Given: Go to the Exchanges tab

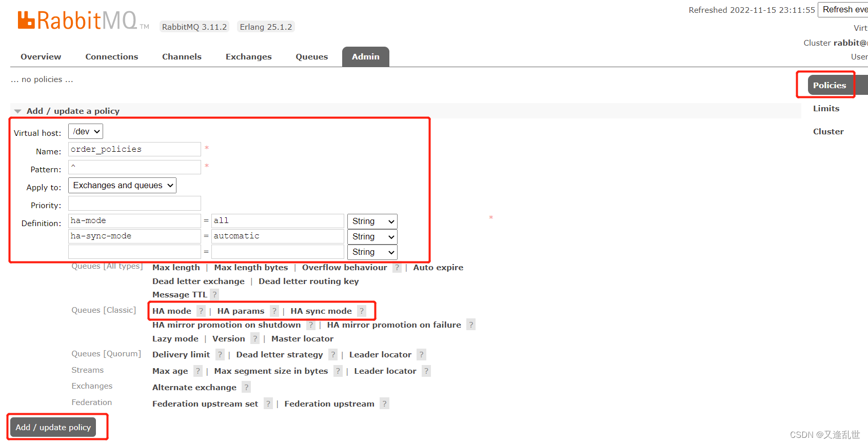Looking at the screenshot, I should pos(249,57).
